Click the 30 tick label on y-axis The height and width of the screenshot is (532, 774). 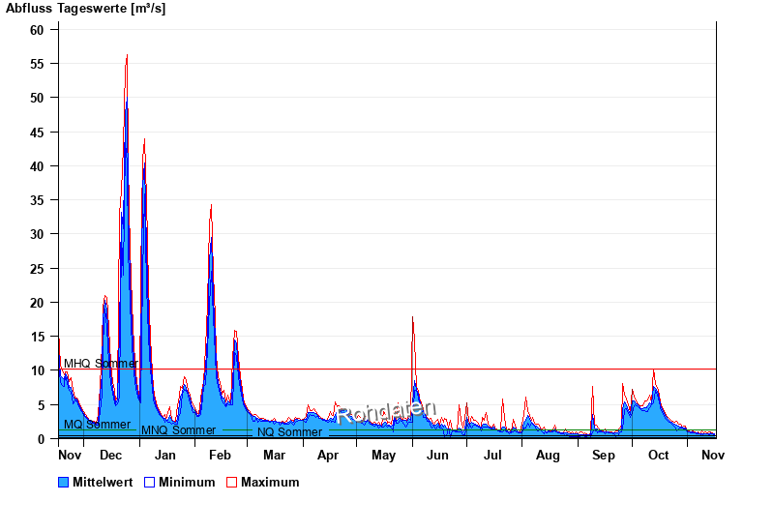[x=37, y=234]
